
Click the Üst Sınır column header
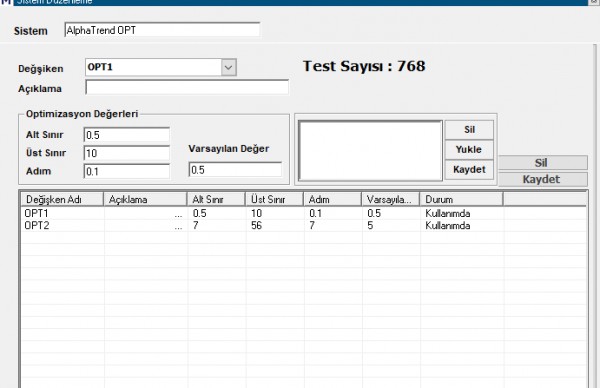coord(274,199)
